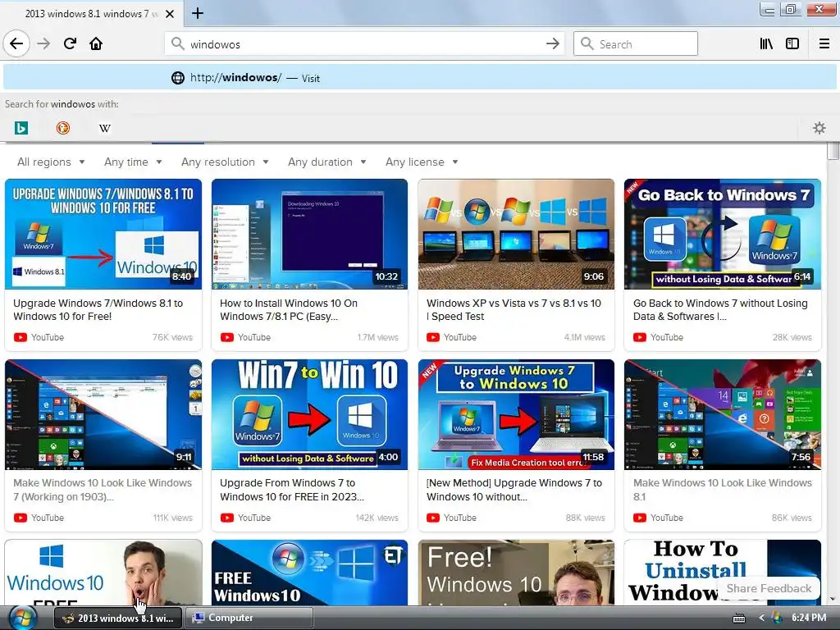Click the 1.7M views count
The image size is (840, 630).
click(377, 337)
